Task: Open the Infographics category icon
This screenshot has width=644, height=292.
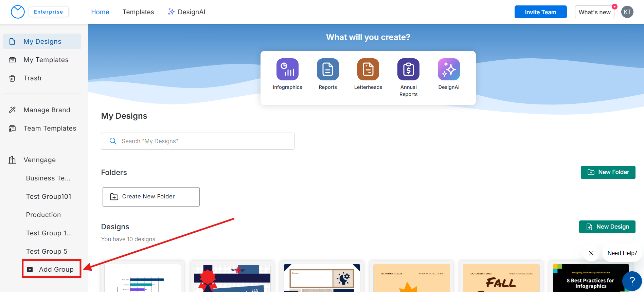Action: click(287, 70)
